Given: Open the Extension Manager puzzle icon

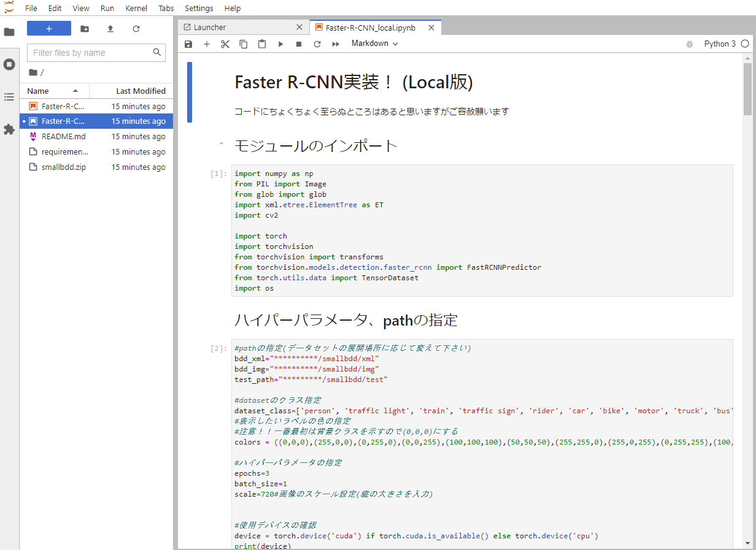Looking at the screenshot, I should coord(9,129).
